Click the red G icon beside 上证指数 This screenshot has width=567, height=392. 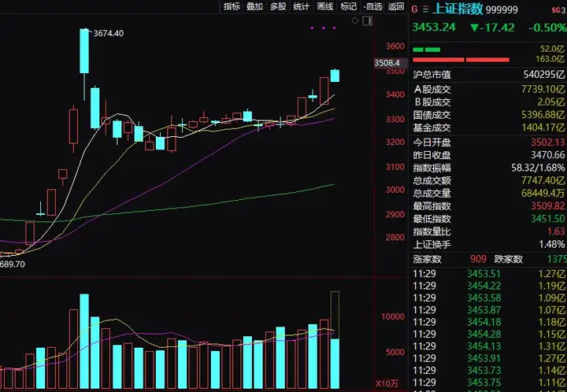click(x=414, y=9)
